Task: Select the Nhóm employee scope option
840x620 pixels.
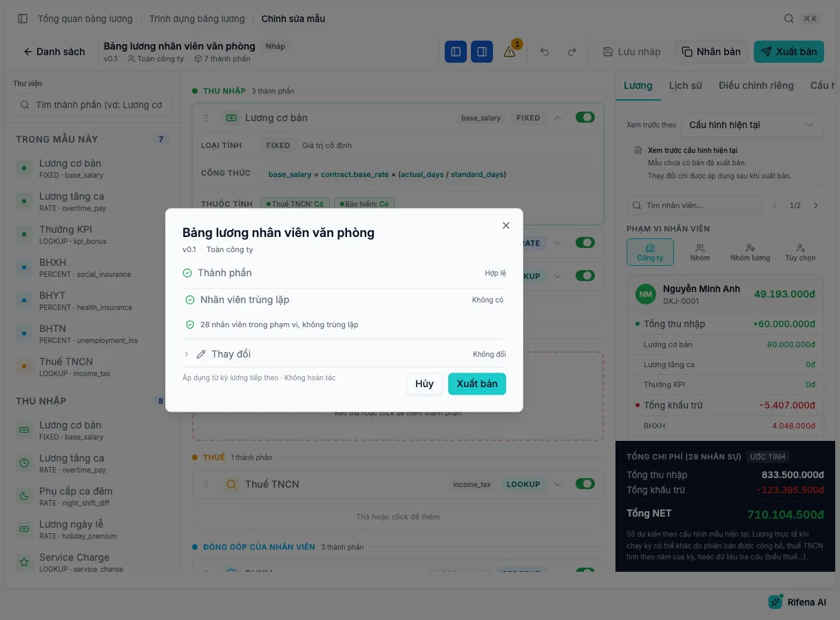Action: (x=700, y=252)
